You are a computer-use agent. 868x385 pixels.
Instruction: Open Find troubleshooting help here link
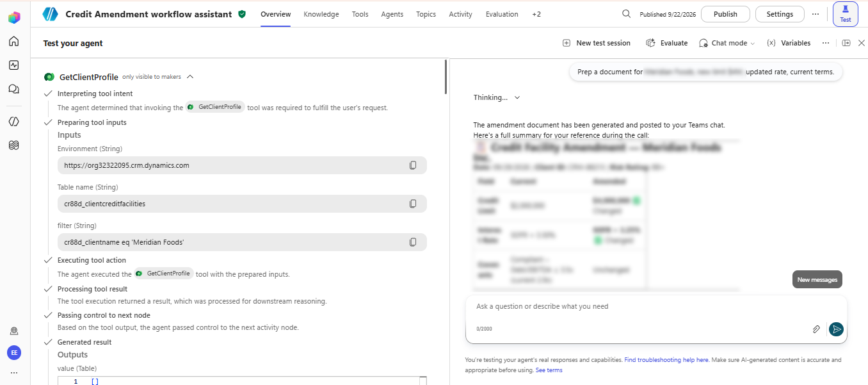tap(666, 360)
